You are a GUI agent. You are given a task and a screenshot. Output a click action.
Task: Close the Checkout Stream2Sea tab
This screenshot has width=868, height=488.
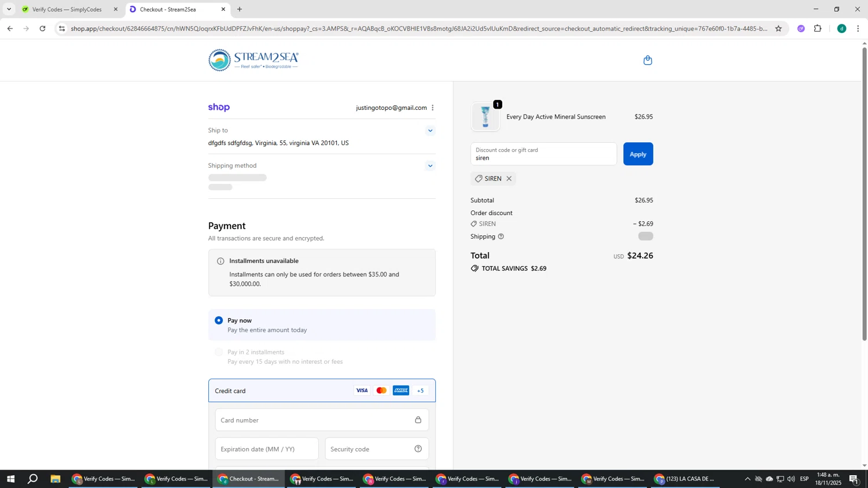pyautogui.click(x=223, y=9)
